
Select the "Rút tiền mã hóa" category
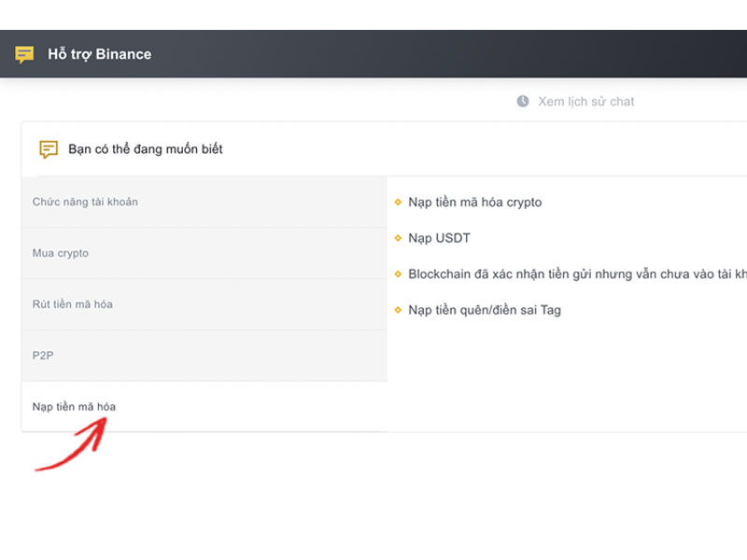click(204, 304)
